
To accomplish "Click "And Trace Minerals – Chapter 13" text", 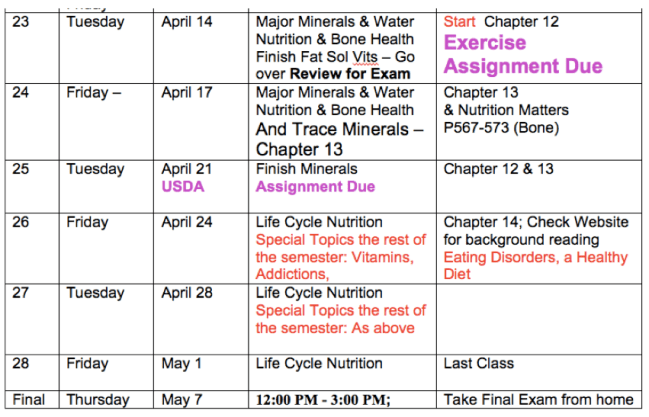I will point(339,139).
